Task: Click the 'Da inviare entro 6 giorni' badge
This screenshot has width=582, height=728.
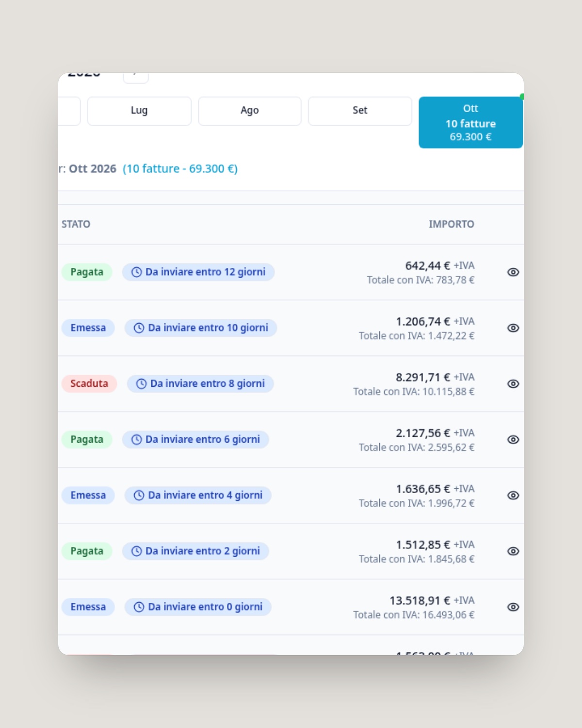Action: click(195, 440)
